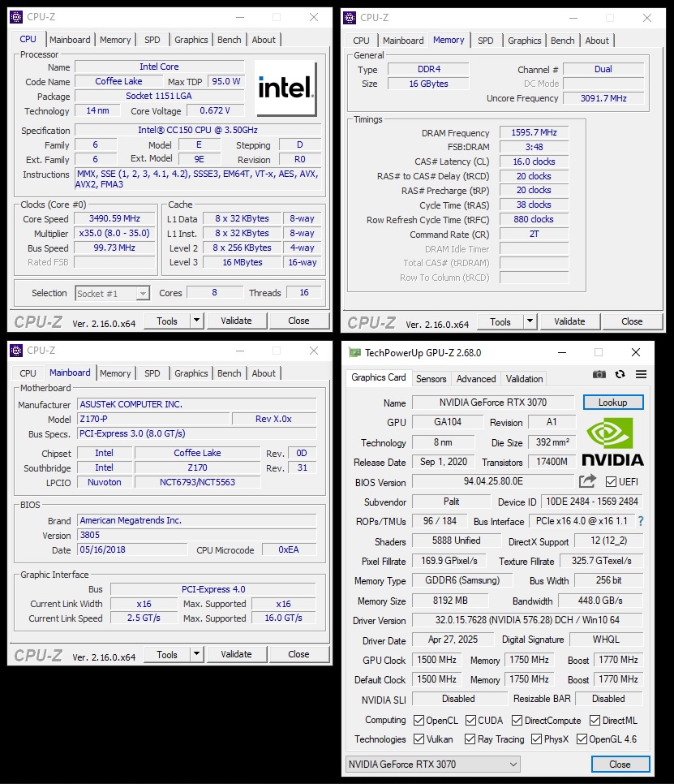Click the GPU-Z refresh icon
Viewport: 674px width, 784px height.
[620, 374]
